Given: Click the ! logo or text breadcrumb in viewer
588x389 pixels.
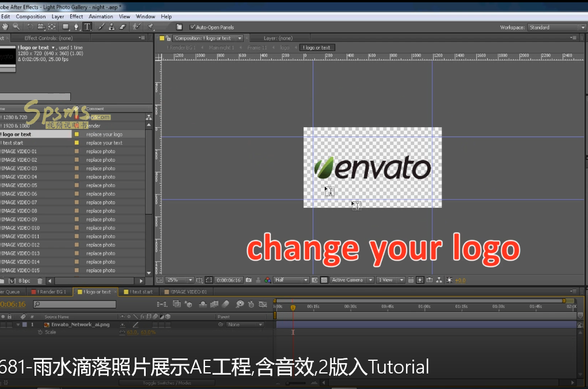Looking at the screenshot, I should tap(317, 48).
